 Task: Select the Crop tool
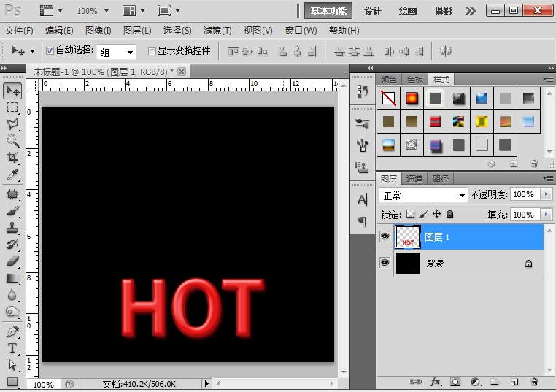click(12, 157)
